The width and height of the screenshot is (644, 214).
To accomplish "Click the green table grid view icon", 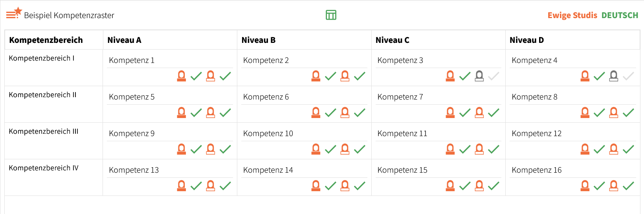I will [331, 15].
